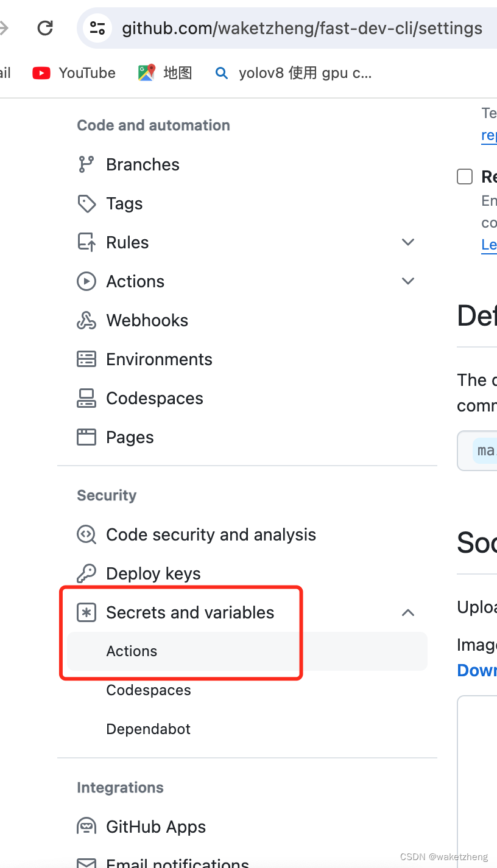Expand the Rules section chevron

point(408,242)
